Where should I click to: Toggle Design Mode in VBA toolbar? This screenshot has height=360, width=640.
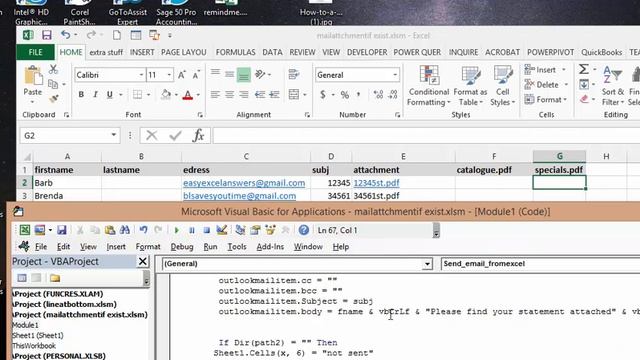point(222,230)
